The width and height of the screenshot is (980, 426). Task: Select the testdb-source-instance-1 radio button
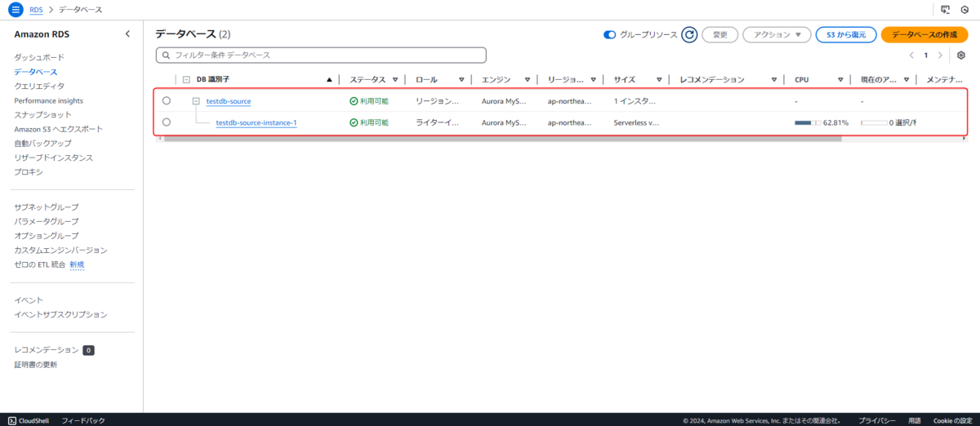pyautogui.click(x=167, y=122)
